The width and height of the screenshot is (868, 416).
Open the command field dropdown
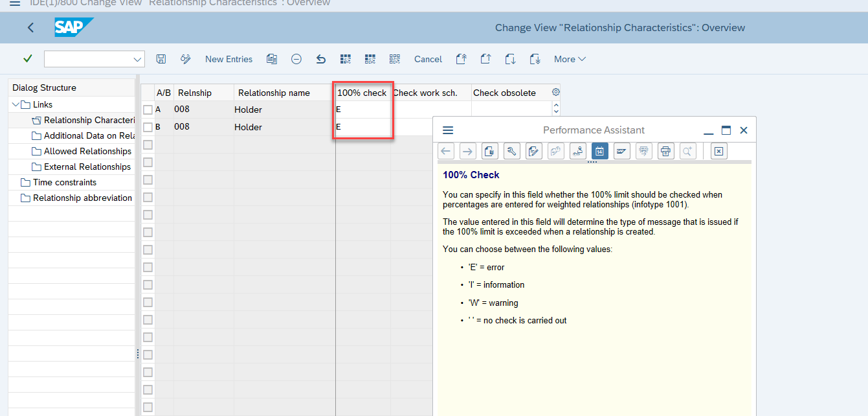[137, 59]
